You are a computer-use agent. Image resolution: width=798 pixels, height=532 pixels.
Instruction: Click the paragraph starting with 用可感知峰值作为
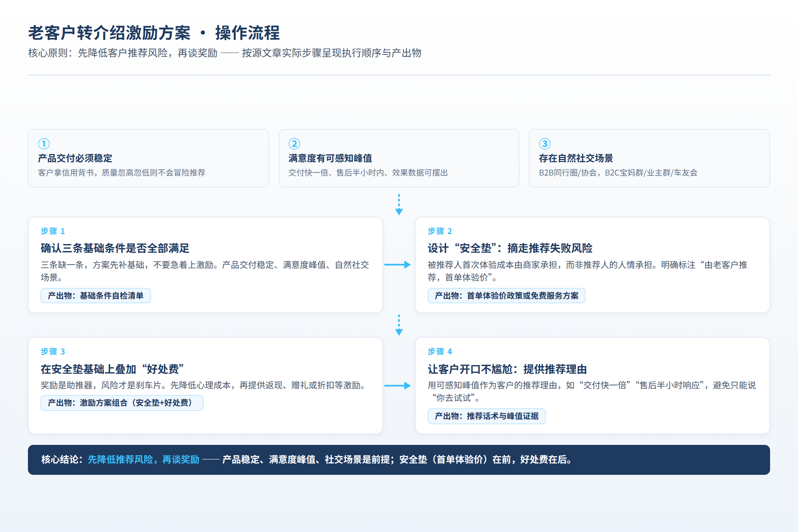point(592,392)
